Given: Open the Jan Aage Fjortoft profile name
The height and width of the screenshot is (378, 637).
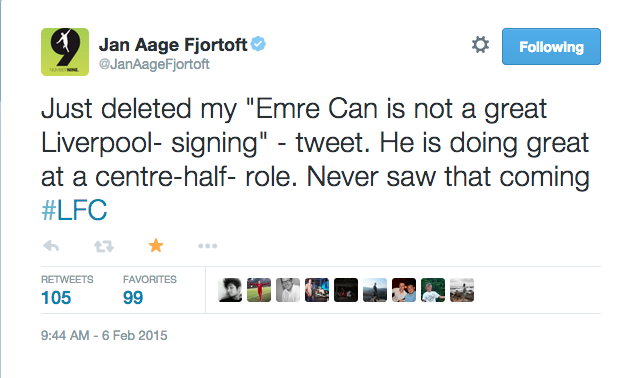Looking at the screenshot, I should (x=173, y=45).
